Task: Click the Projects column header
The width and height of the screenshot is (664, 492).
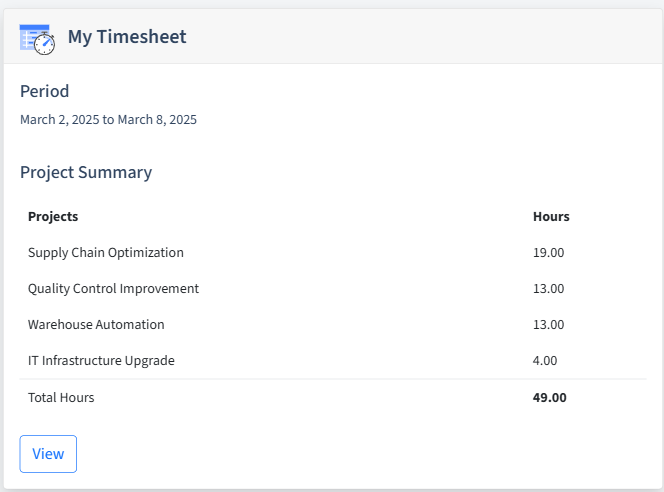Action: (53, 216)
